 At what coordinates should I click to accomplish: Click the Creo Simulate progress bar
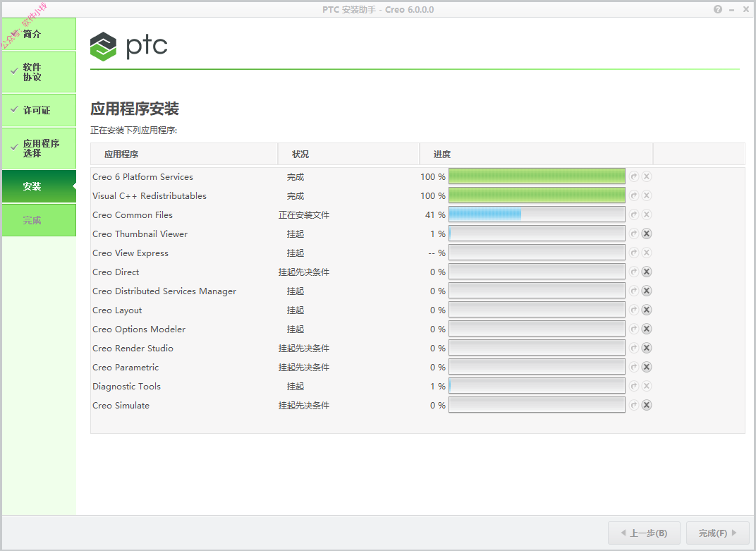pos(537,405)
